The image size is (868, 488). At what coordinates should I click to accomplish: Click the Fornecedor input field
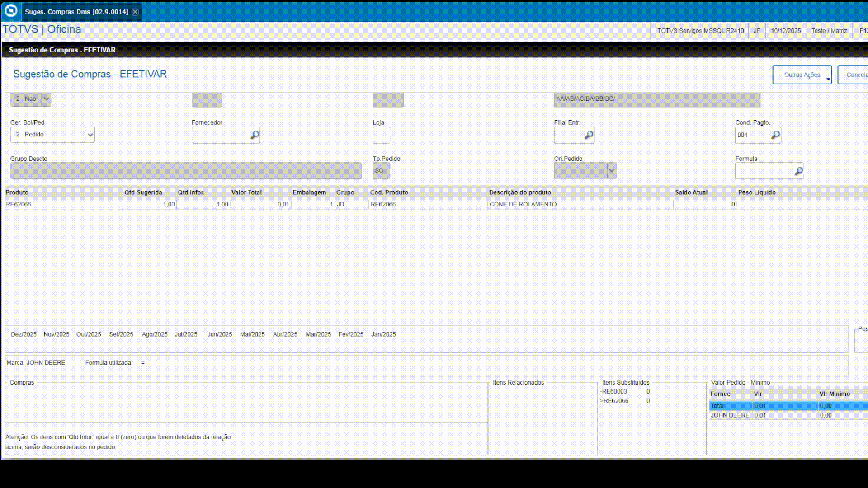[220, 135]
